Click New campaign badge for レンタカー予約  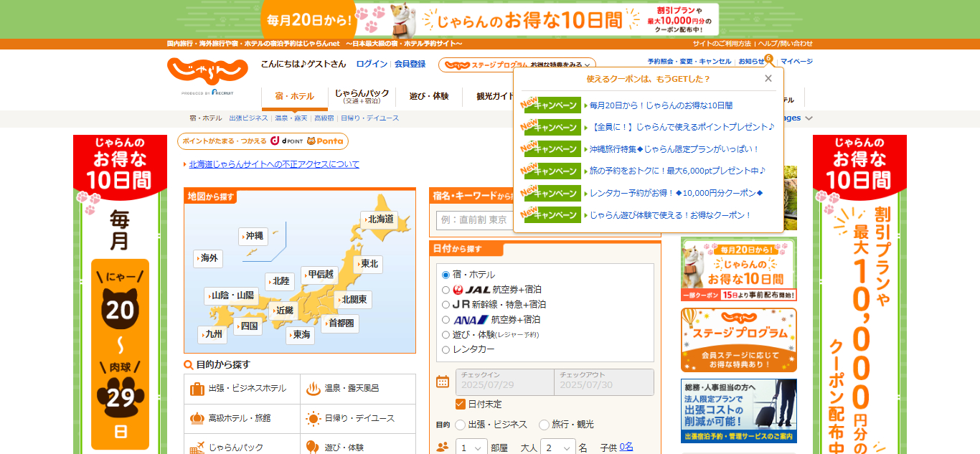click(x=551, y=193)
